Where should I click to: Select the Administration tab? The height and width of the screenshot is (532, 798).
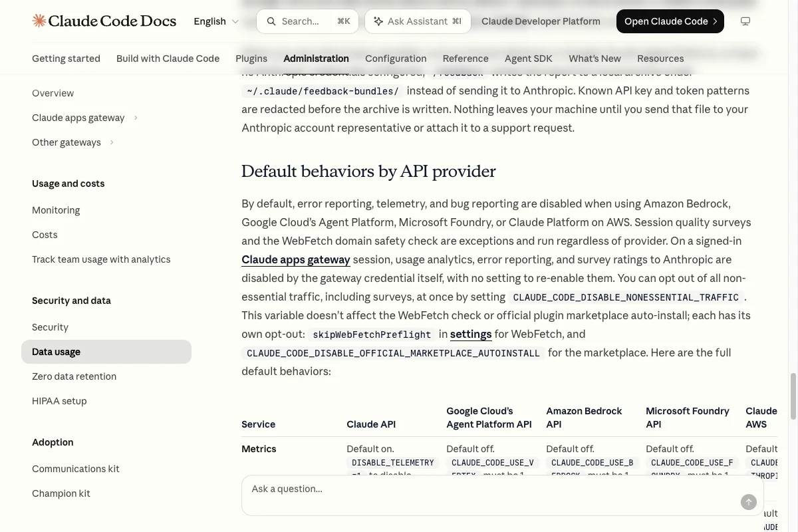click(x=316, y=59)
